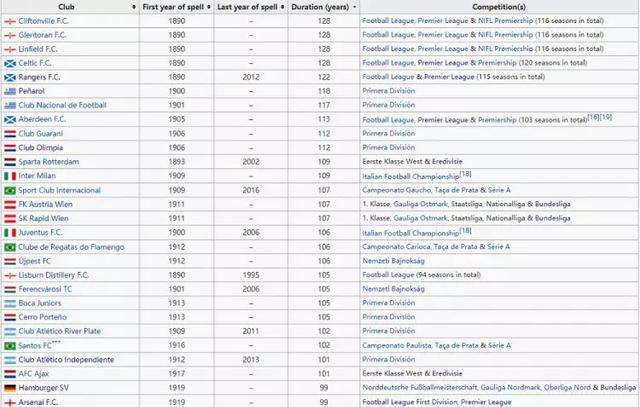
Task: Open the Linfield F.C. link
Action: pyautogui.click(x=38, y=49)
